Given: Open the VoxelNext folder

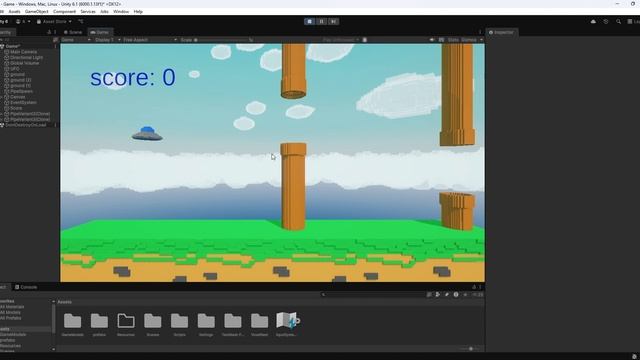Looking at the screenshot, I should click(x=260, y=325).
